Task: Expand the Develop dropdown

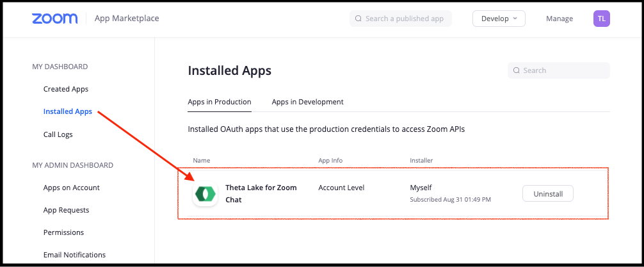Action: (x=499, y=19)
